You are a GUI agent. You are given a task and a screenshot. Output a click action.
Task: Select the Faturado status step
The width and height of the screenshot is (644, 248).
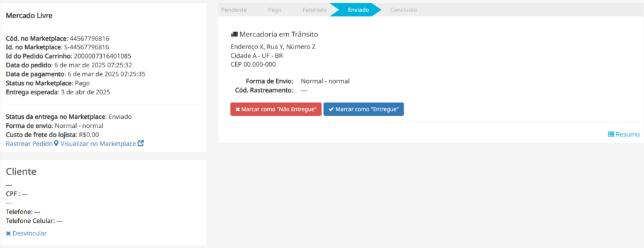(x=314, y=9)
